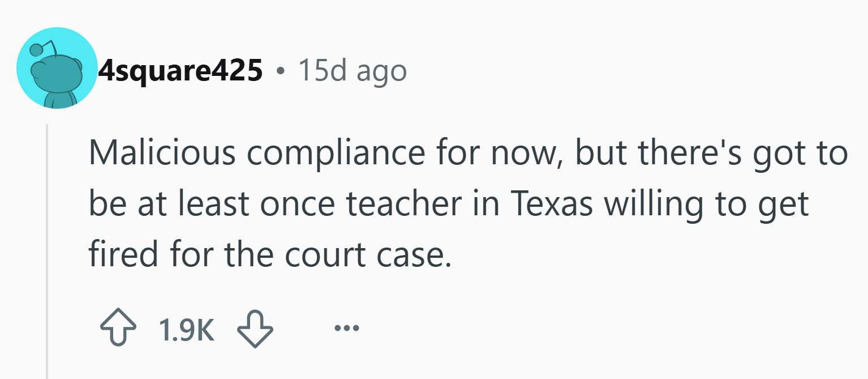Downvote the comment about malicious compliance
Image resolution: width=868 pixels, height=379 pixels.
click(x=255, y=329)
